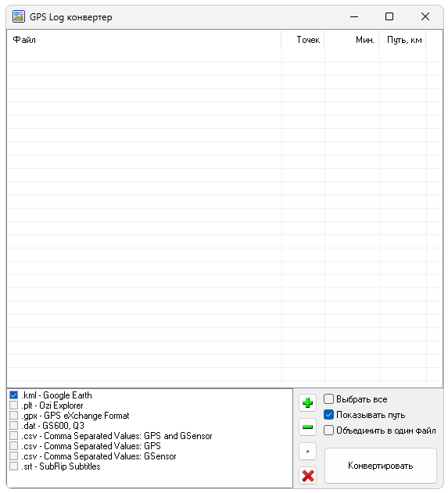Enable 'Объединить в один файл' option
The width and height of the screenshot is (448, 493).
coord(328,430)
